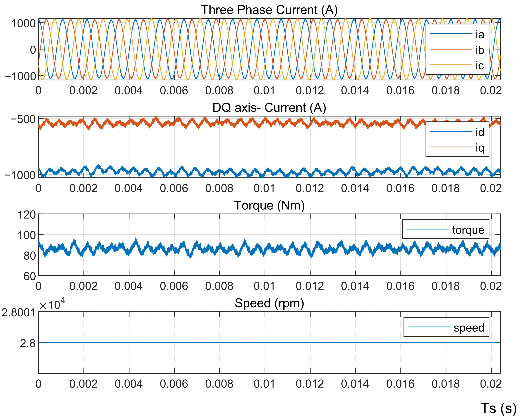Click the flat blue speed line
520x420 pixels.
tap(242, 342)
